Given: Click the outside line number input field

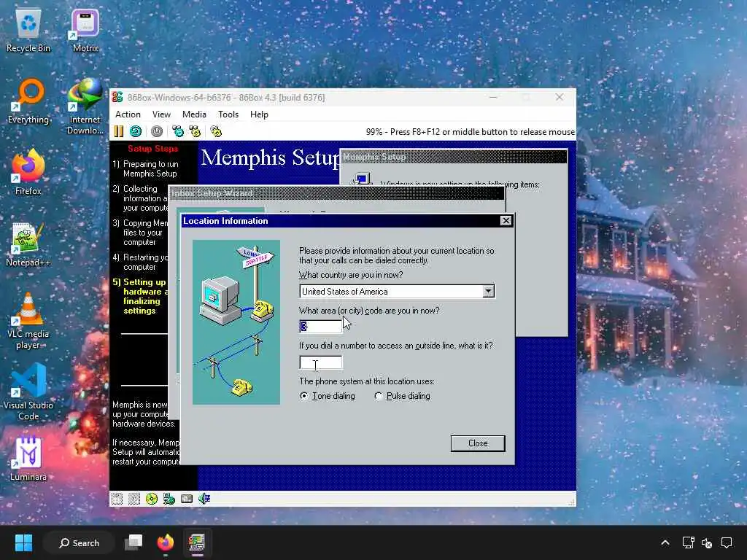Looking at the screenshot, I should [321, 362].
